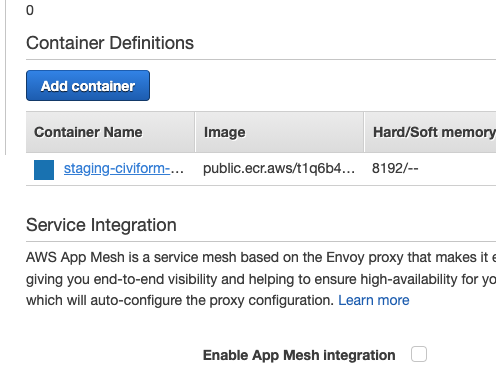Click the Service Integration heading

(x=101, y=225)
